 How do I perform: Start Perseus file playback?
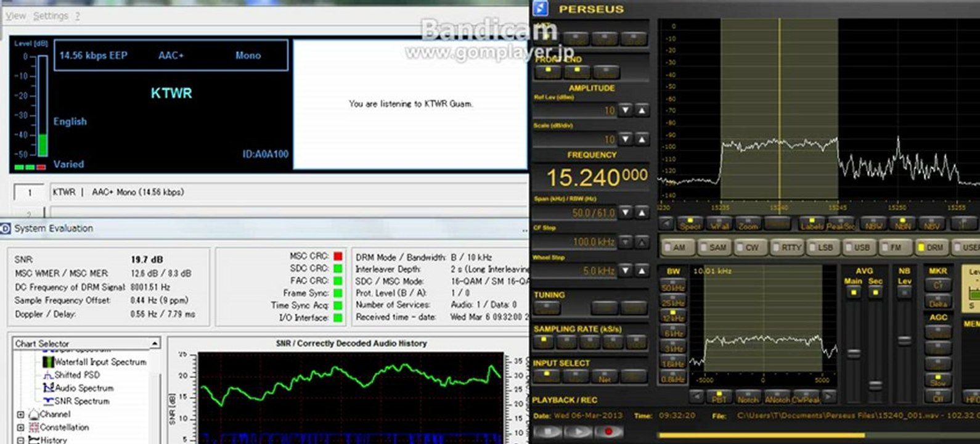coord(579,432)
